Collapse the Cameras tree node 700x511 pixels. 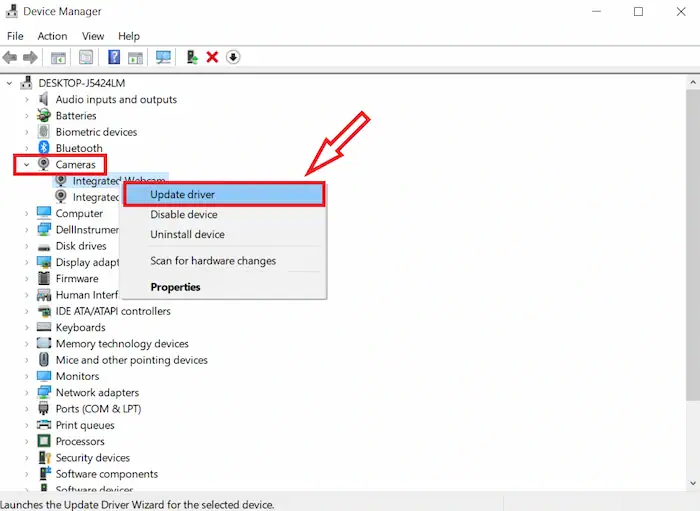(x=27, y=165)
